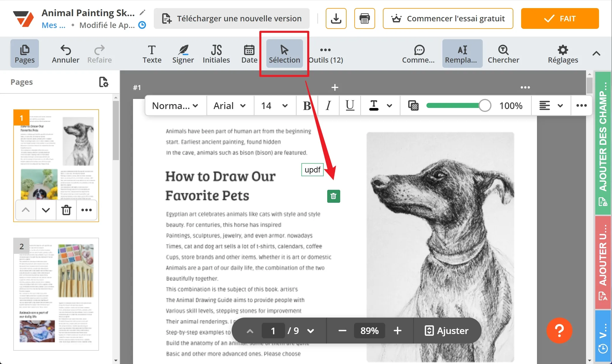
Task: Toggle italic formatting
Action: point(328,106)
